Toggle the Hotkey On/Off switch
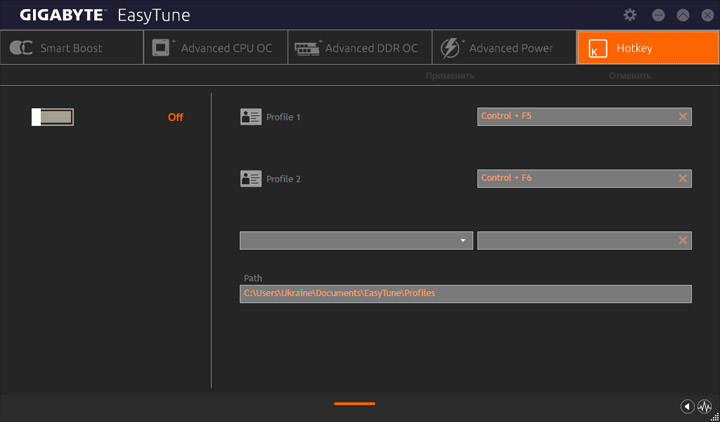The width and height of the screenshot is (720, 422). 52,117
